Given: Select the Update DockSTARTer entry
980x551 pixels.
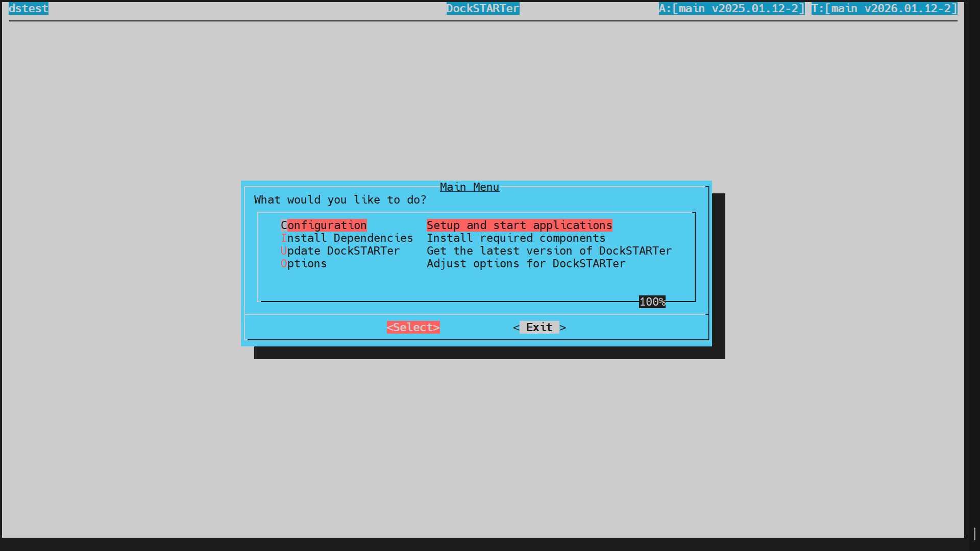Looking at the screenshot, I should coord(340,251).
